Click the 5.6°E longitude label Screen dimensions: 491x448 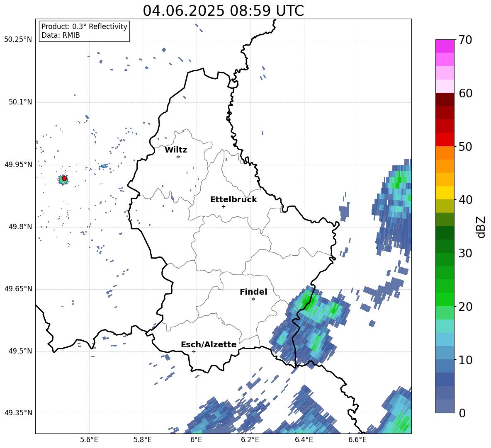click(x=89, y=440)
